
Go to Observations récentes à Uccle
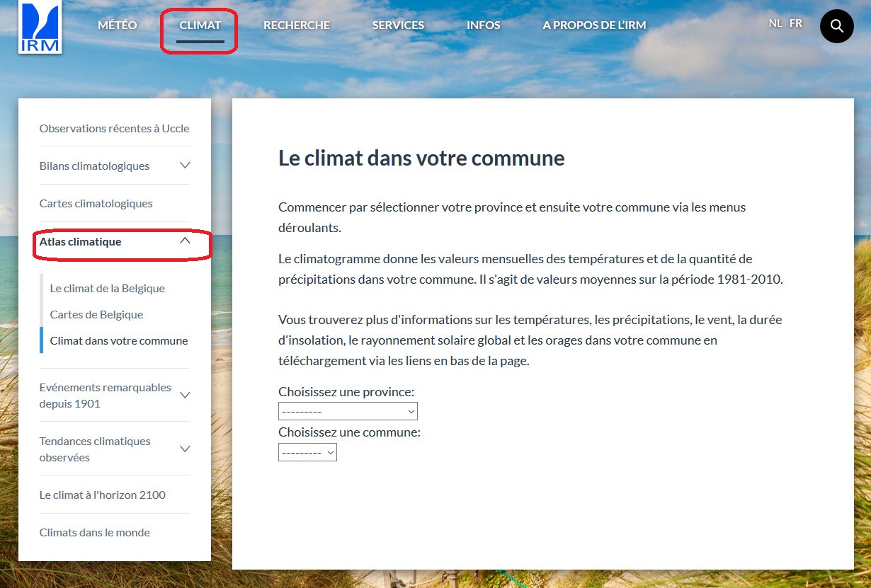pos(114,129)
